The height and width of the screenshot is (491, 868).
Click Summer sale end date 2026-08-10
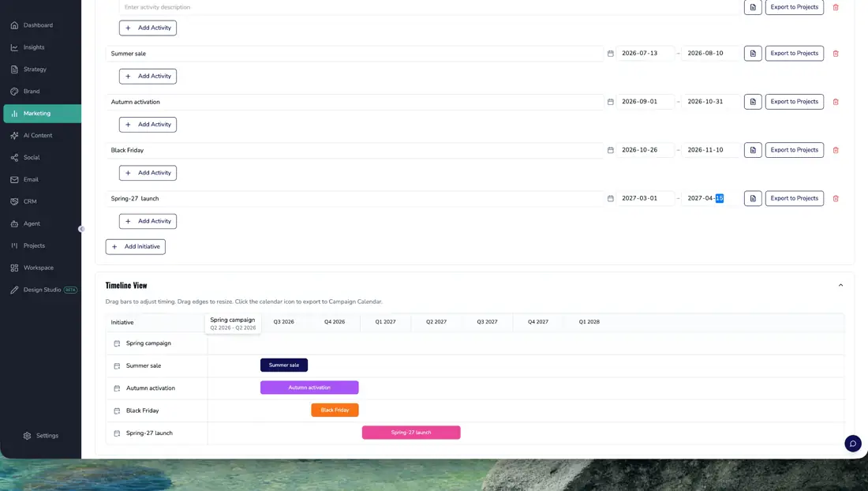click(710, 53)
